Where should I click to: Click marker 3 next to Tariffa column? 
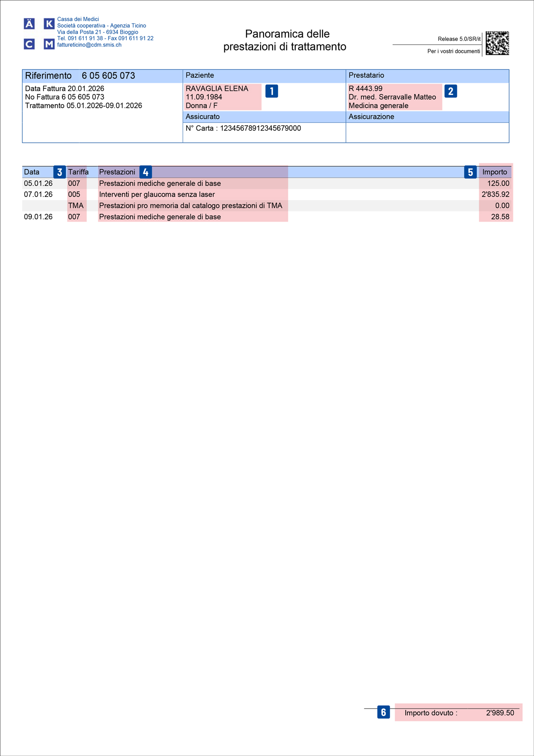pos(59,172)
